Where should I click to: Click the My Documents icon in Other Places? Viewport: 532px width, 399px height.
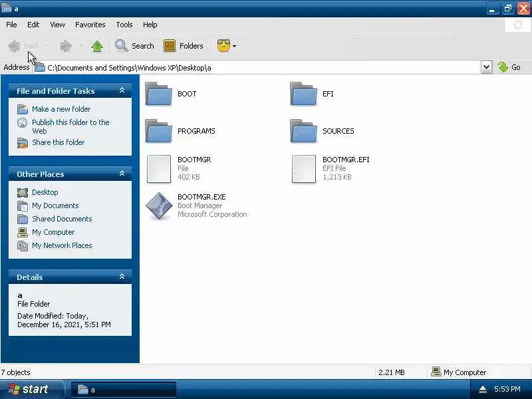coord(23,205)
